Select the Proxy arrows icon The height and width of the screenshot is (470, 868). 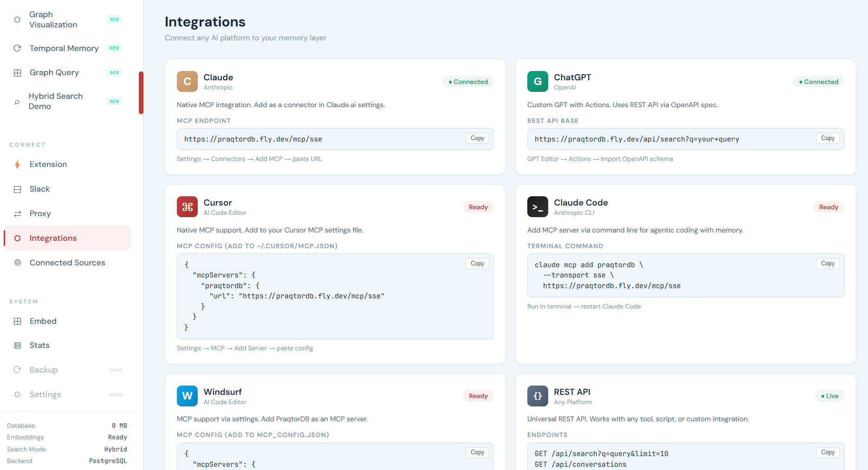pyautogui.click(x=17, y=213)
